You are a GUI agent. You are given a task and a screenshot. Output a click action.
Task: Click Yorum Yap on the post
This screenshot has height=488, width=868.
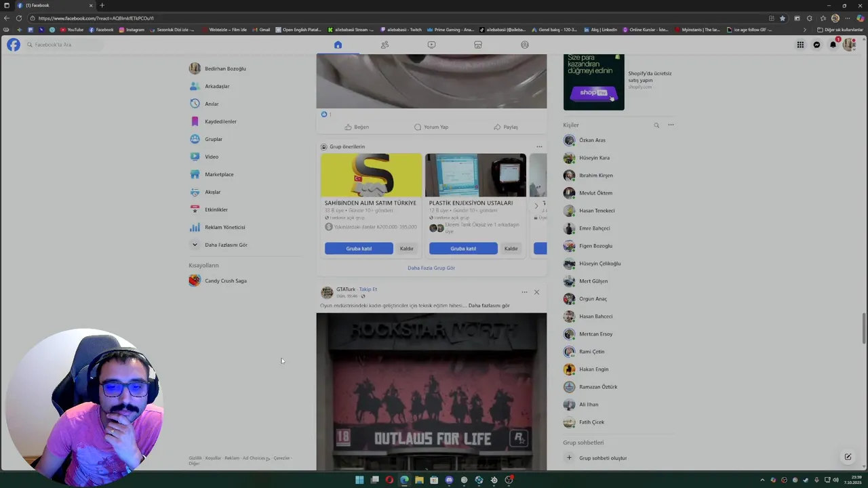(x=431, y=127)
